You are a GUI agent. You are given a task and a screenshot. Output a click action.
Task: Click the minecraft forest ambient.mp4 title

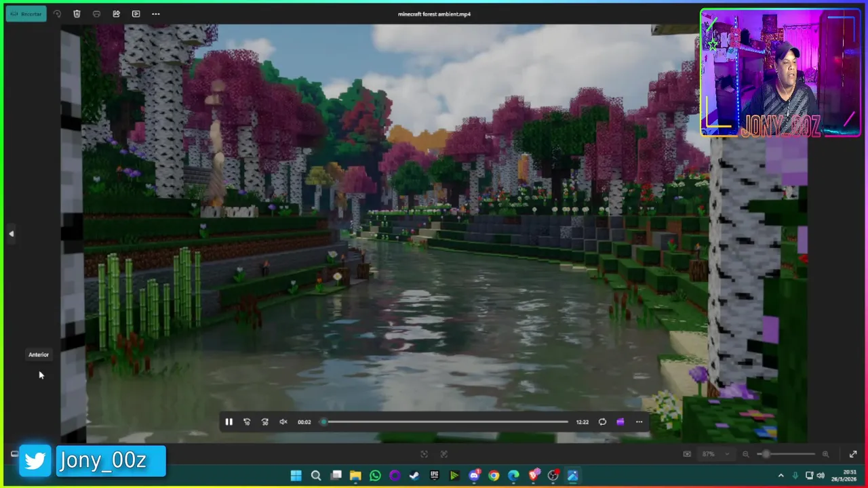point(434,14)
